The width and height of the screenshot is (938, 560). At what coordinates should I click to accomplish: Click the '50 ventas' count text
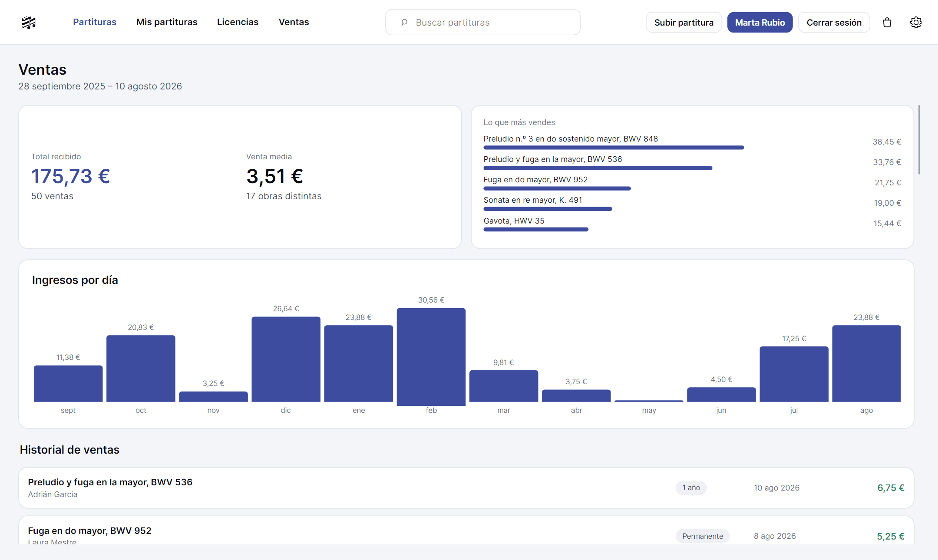52,196
